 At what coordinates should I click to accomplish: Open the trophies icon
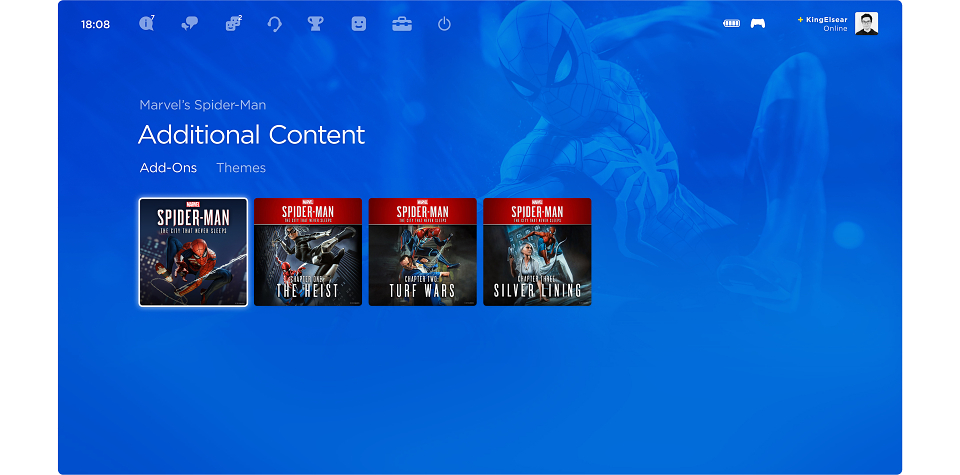coord(315,24)
